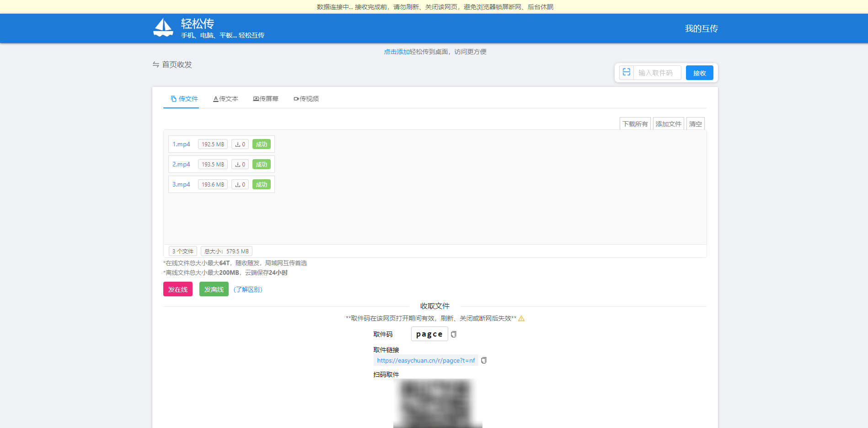Click the 取件链接 label
Image resolution: width=868 pixels, height=428 pixels.
click(386, 350)
